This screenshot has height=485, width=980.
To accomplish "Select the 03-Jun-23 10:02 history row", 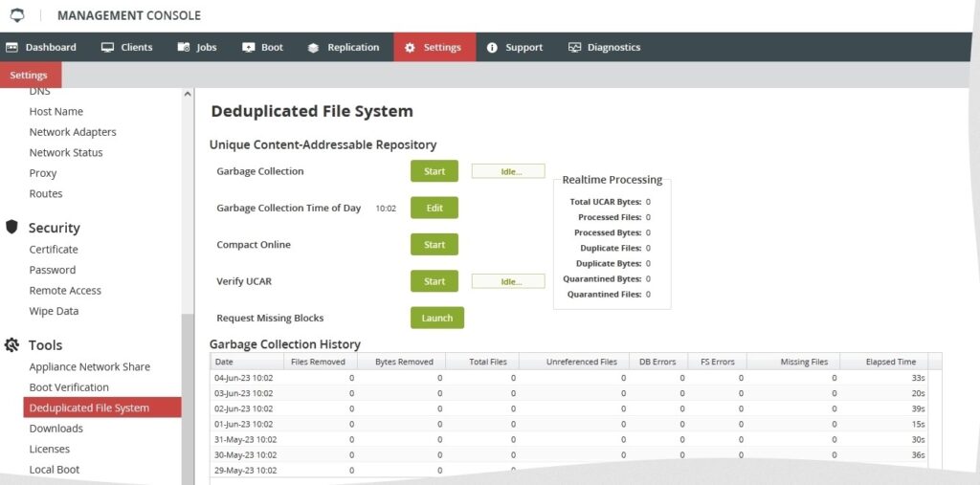I will pos(568,394).
